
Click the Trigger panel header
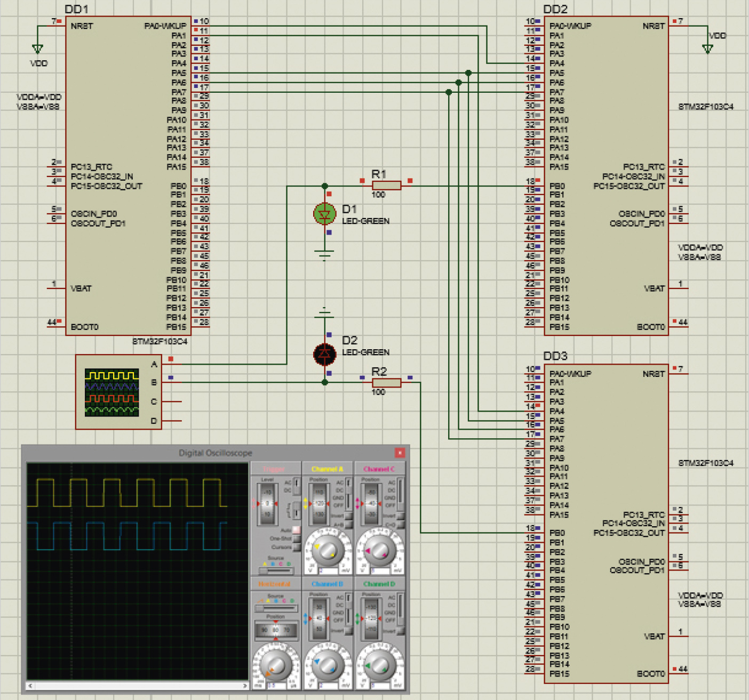274,469
